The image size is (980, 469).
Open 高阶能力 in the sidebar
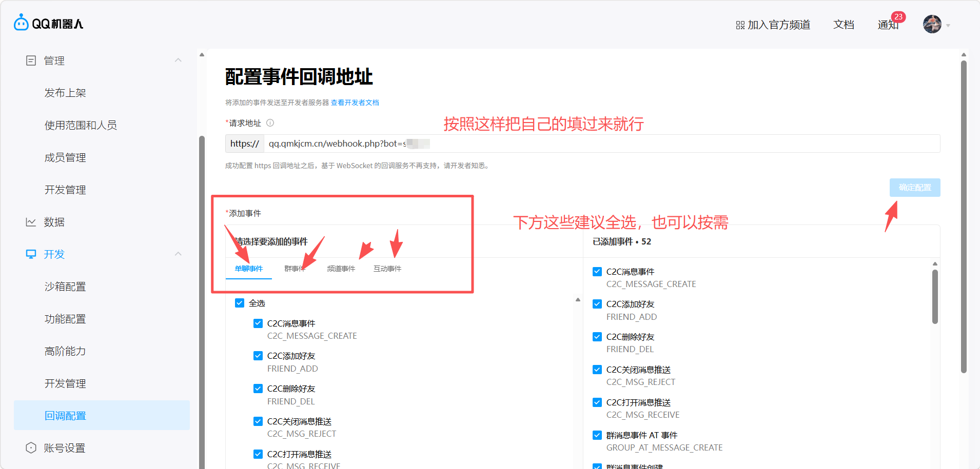pyautogui.click(x=65, y=351)
